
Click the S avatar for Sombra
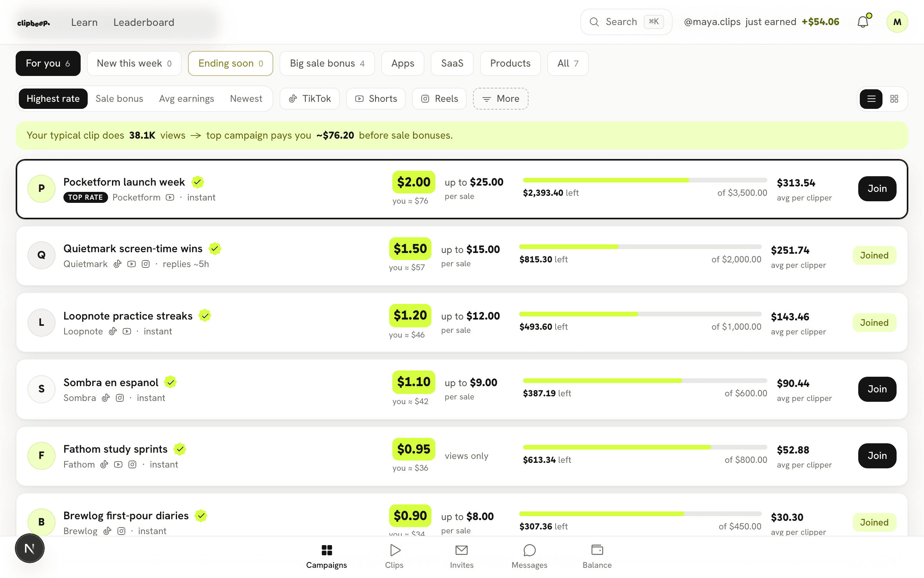tap(42, 389)
